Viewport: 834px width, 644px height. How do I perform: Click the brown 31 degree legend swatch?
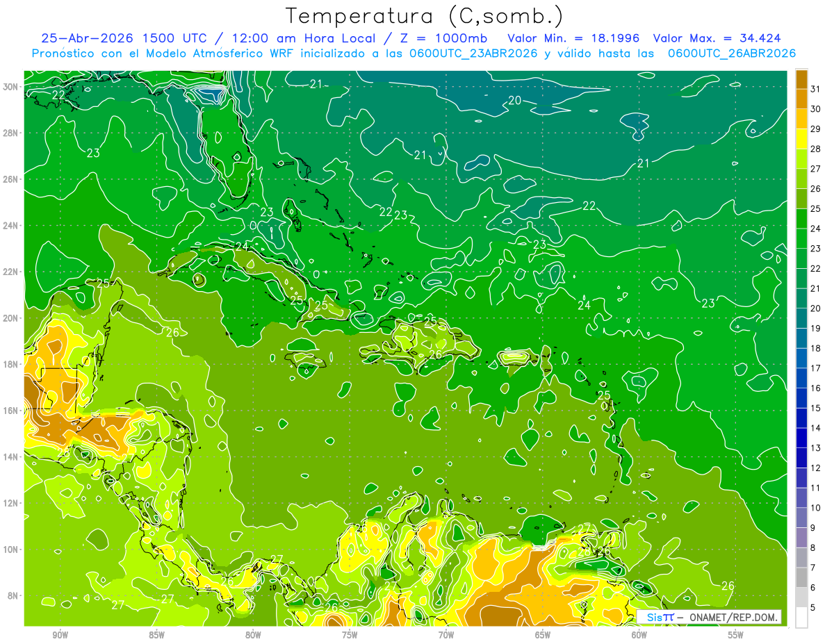(x=801, y=79)
